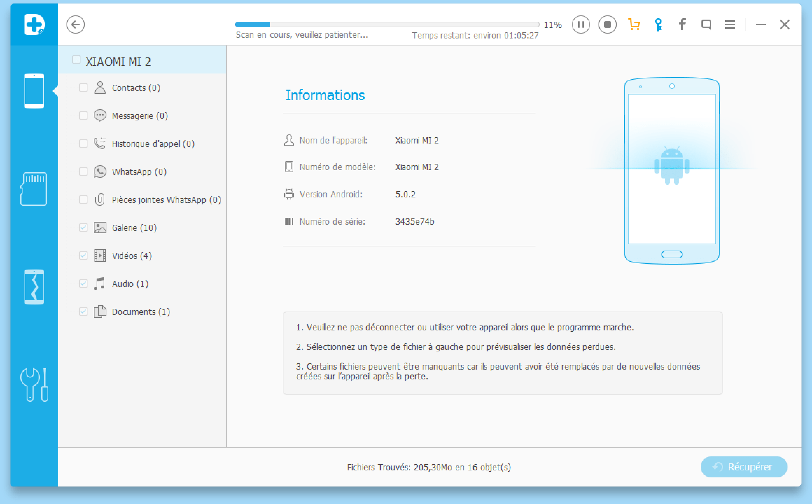Select the phone recovery sidebar tab
This screenshot has height=504, width=812.
[34, 91]
